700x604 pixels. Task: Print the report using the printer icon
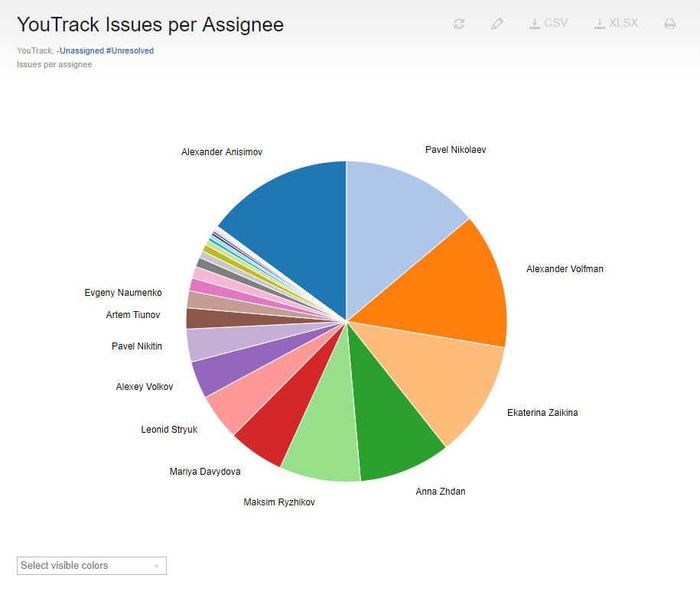670,23
